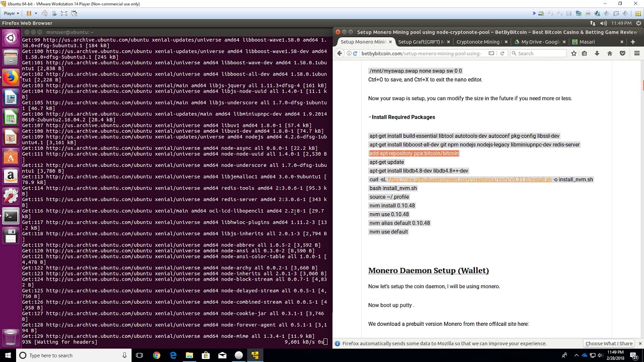Bookmark this page with star
644x362 pixels.
pos(574,53)
